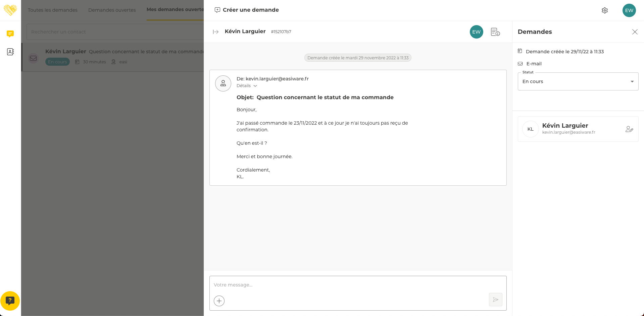
Task: Switch to Demandes ouvertes tab
Action: coord(112,10)
